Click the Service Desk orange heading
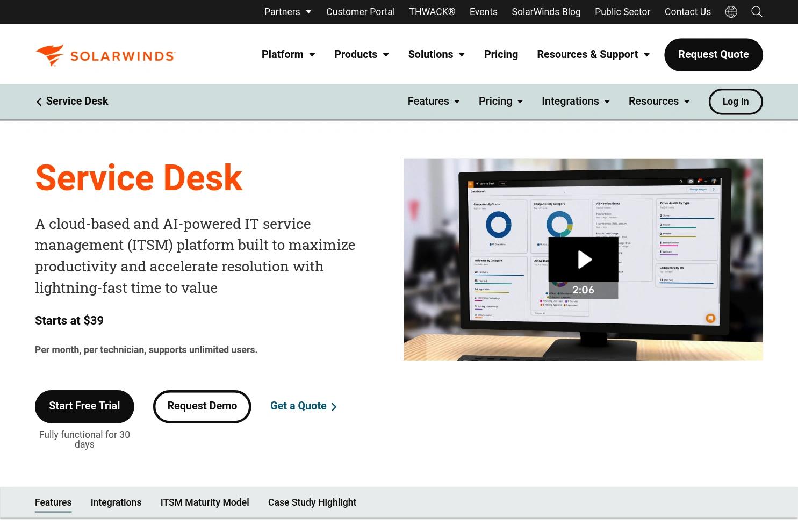798x532 pixels. pos(139,177)
